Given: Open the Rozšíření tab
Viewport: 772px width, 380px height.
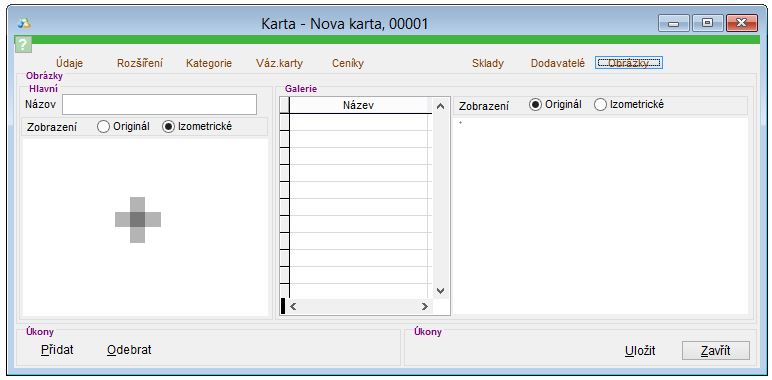Looking at the screenshot, I should point(140,63).
